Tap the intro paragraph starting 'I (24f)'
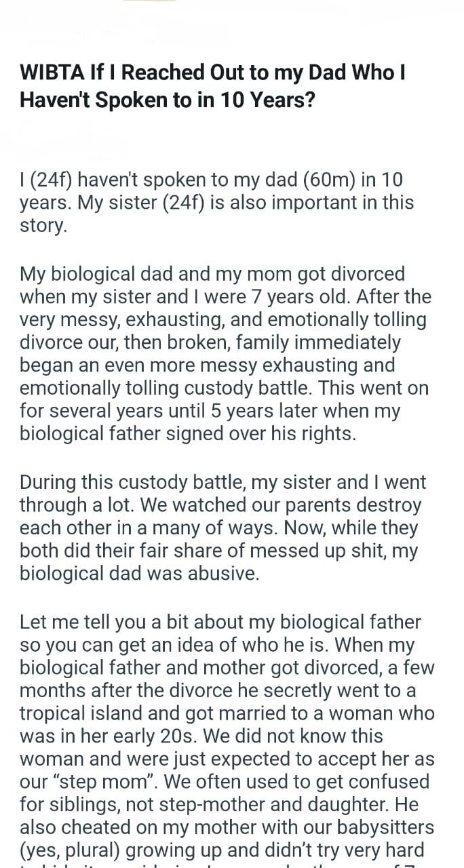Image resolution: width=464 pixels, height=868 pixels. coord(216,202)
